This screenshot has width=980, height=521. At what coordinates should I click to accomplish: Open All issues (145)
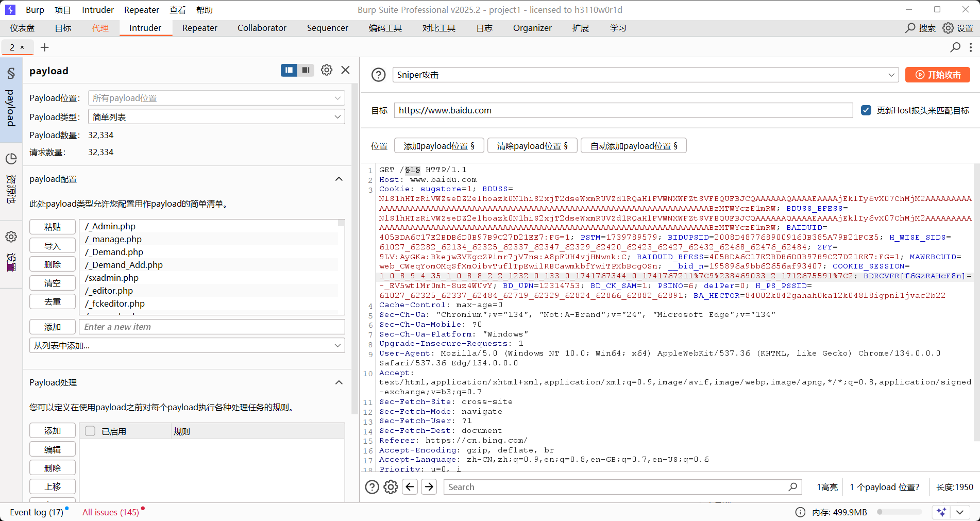point(111,512)
